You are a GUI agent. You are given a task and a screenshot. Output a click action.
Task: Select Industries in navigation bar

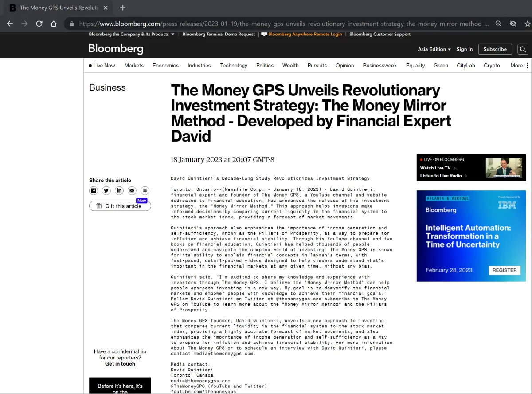199,66
